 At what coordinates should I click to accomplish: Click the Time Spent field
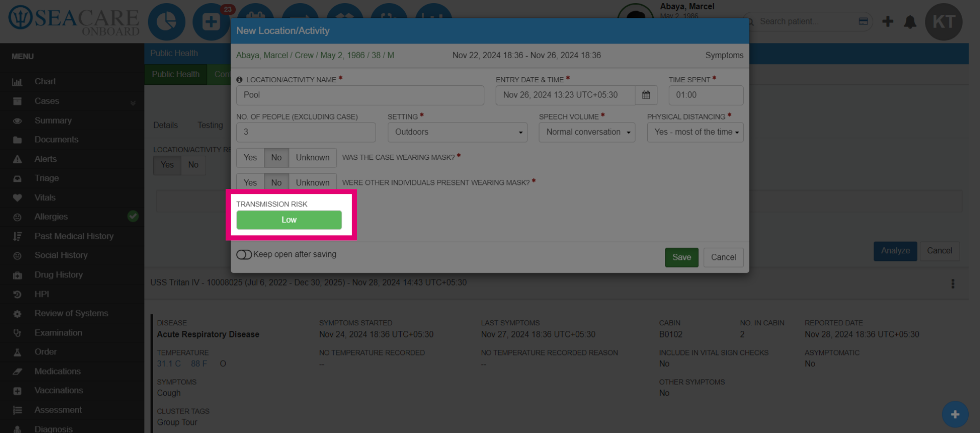pyautogui.click(x=706, y=95)
